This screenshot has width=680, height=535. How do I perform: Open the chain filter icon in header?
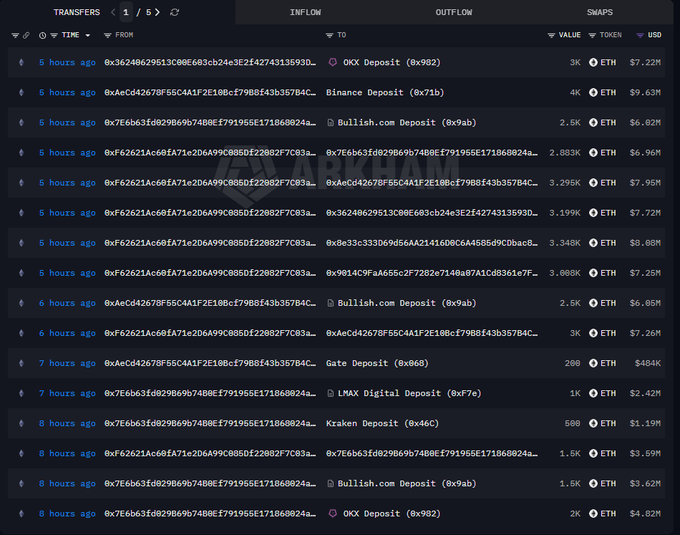pyautogui.click(x=15, y=36)
